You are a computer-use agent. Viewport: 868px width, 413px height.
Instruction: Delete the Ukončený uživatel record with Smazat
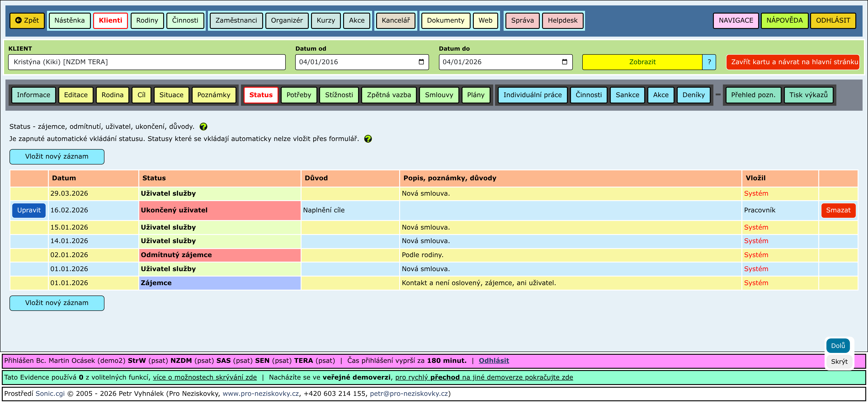tap(838, 211)
